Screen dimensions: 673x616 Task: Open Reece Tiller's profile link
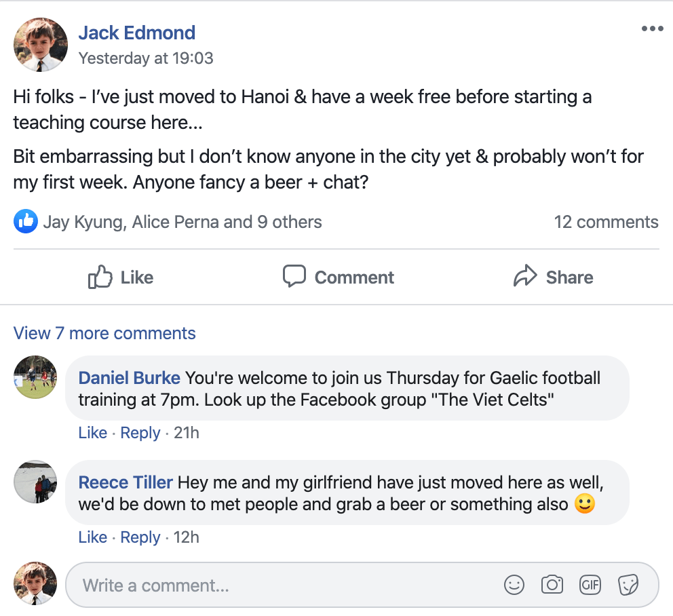click(126, 482)
